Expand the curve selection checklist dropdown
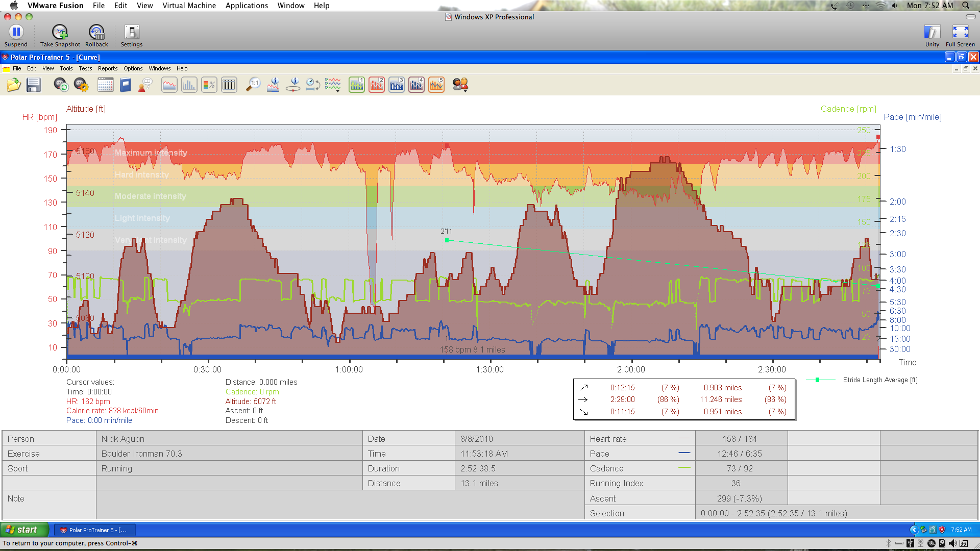This screenshot has height=551, width=980. point(333,85)
